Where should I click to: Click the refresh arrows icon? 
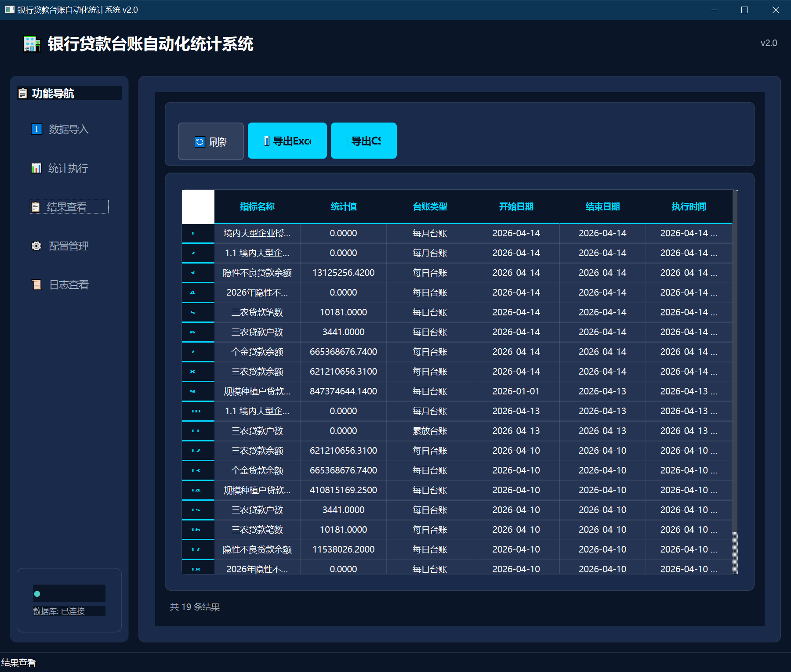coord(200,142)
